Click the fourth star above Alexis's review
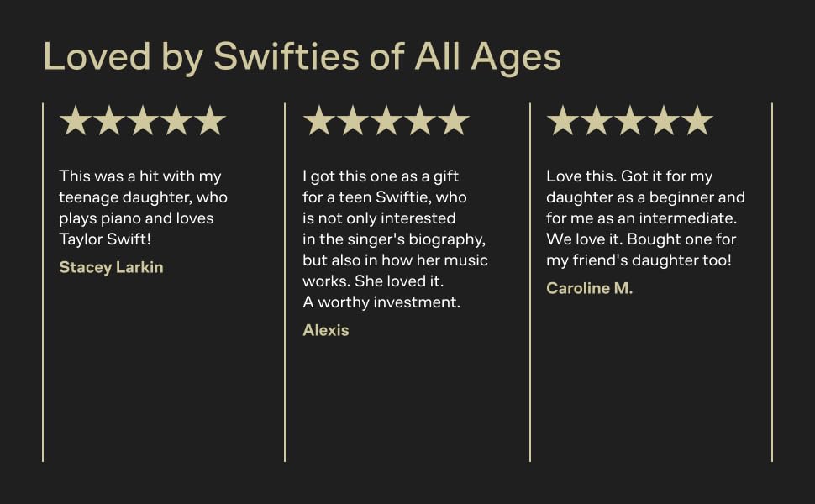This screenshot has width=815, height=504. click(420, 121)
